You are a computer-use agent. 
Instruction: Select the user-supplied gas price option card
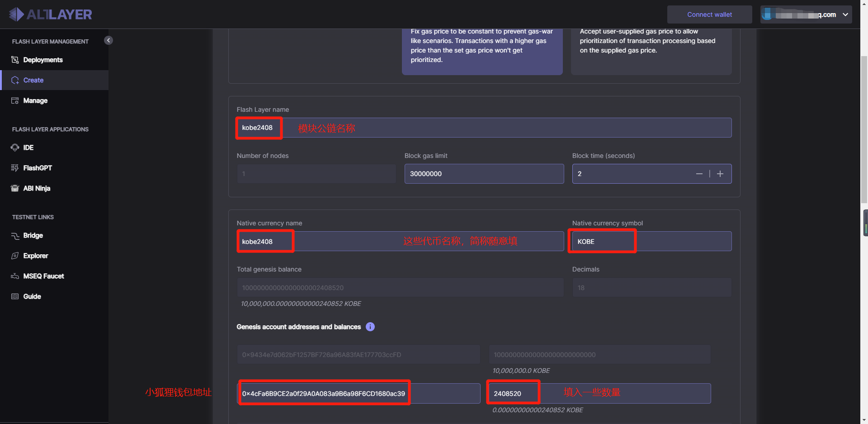coord(651,50)
